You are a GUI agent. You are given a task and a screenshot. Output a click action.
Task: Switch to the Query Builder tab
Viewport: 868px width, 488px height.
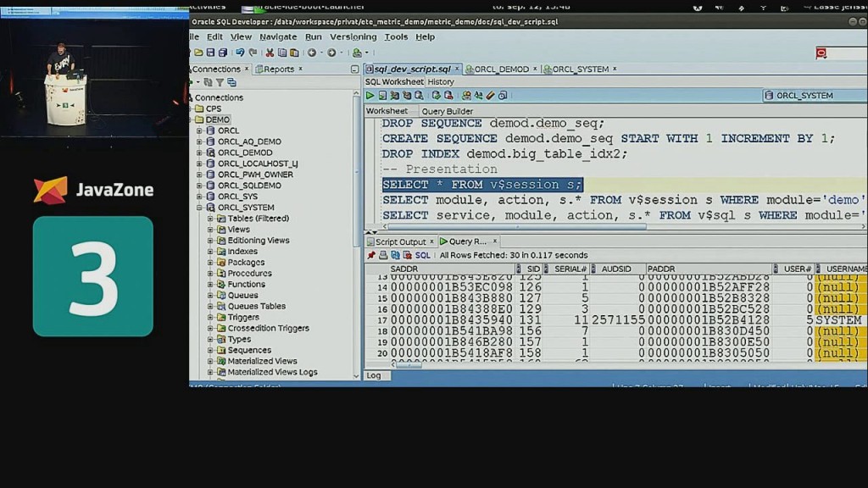pos(447,111)
